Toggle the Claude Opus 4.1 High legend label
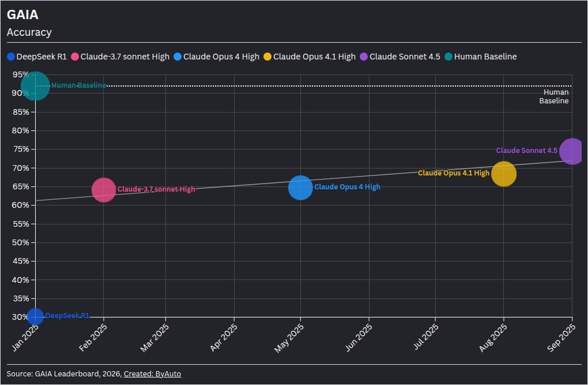The height and width of the screenshot is (385, 588). tap(314, 57)
